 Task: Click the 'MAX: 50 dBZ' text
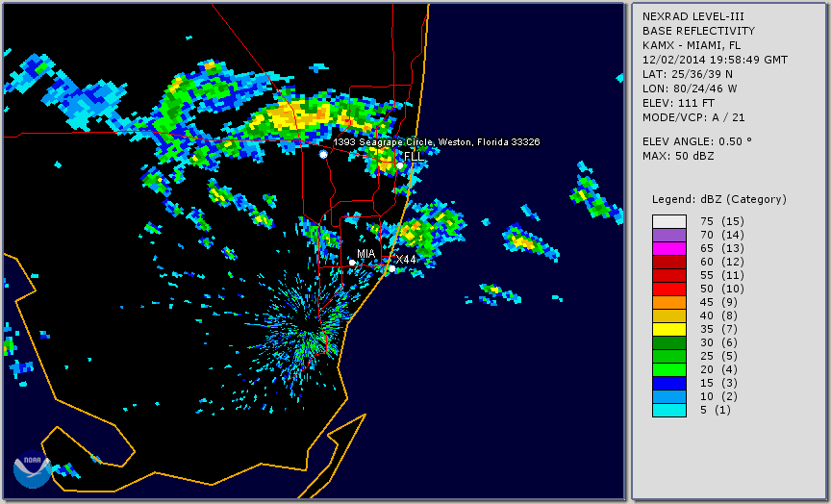point(678,156)
